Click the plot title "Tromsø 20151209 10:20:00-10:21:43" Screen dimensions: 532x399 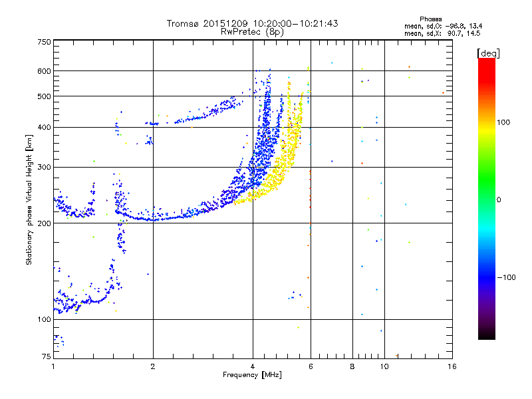click(252, 23)
